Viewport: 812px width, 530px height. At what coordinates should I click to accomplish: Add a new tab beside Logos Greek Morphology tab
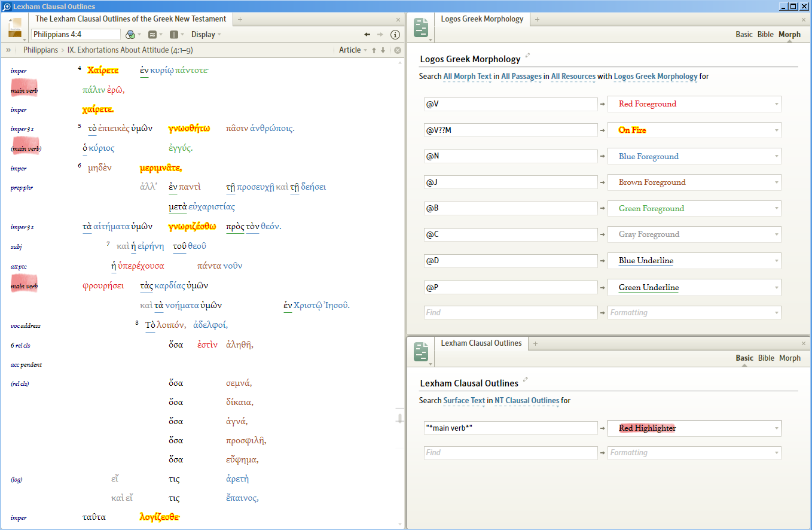click(x=536, y=19)
